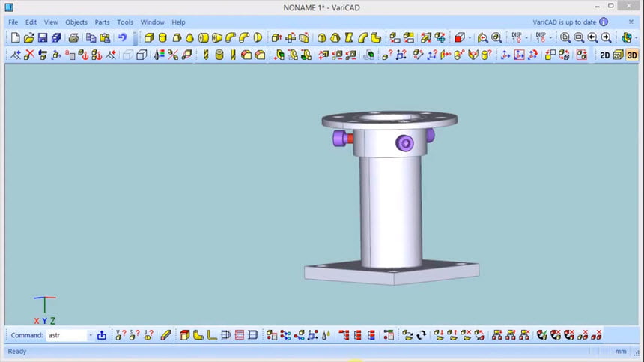This screenshot has height=362, width=644.
Task: Toggle the 2D-from-3D export view button
Action: [x=618, y=55]
